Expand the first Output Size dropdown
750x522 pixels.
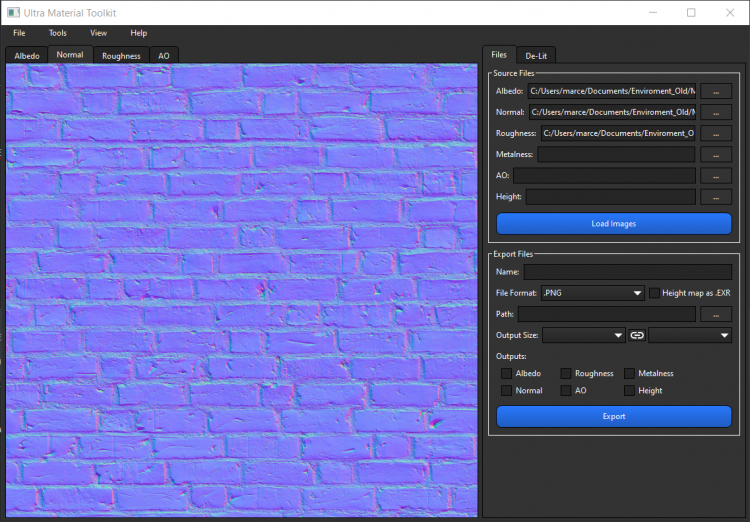tap(584, 335)
